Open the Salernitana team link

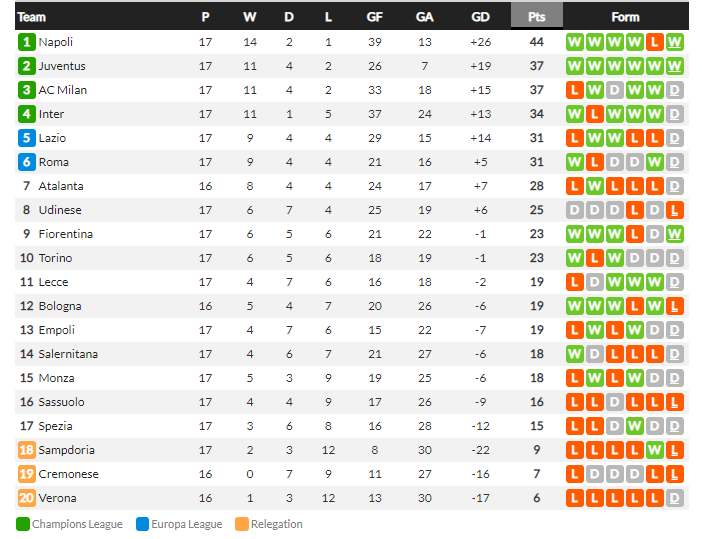coord(69,354)
